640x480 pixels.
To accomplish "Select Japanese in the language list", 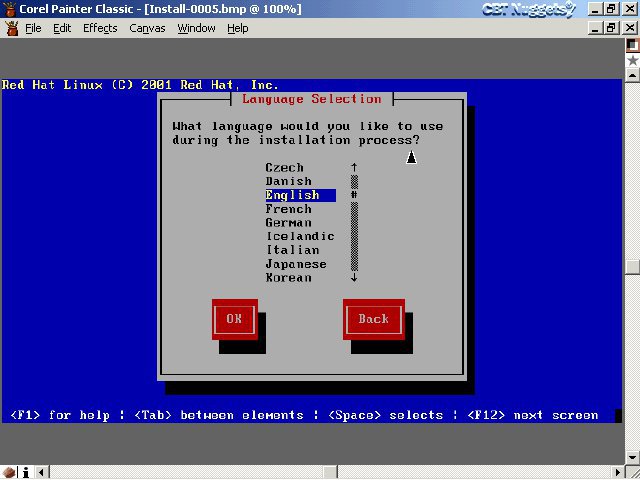I will pos(296,264).
